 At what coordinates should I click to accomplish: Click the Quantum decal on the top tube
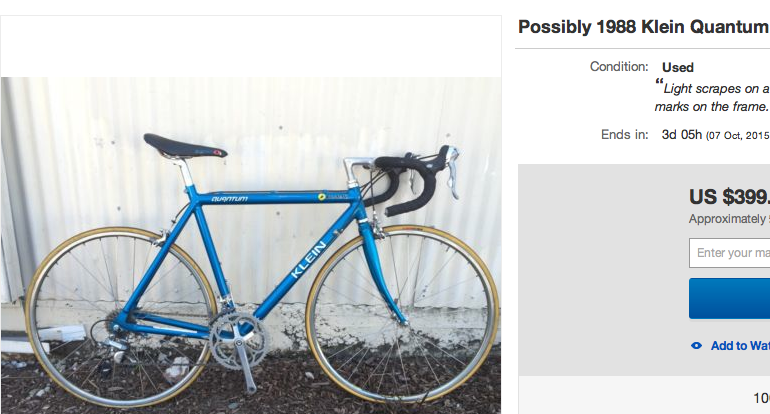[229, 199]
